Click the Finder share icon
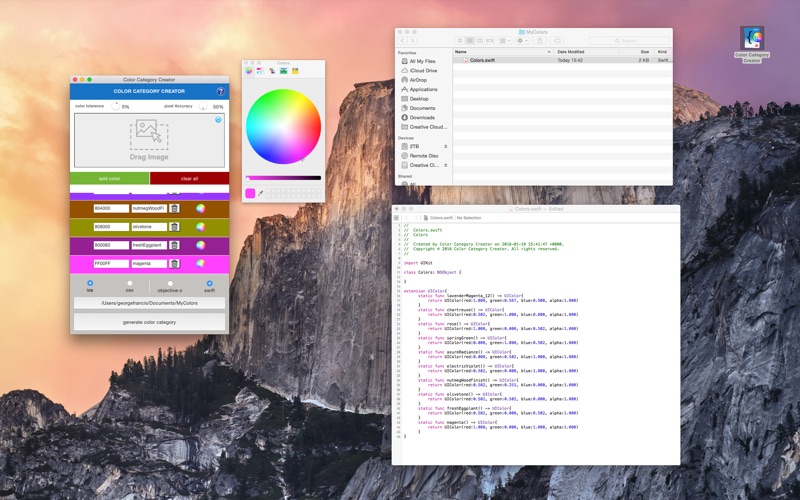 click(x=540, y=41)
